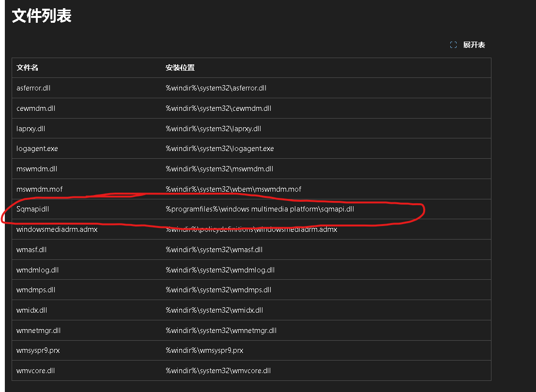Click the wmasf.dll file name

31,250
